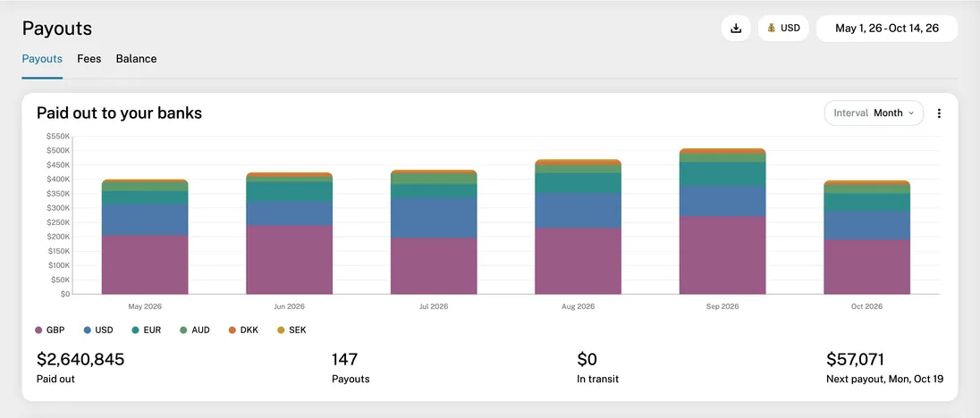This screenshot has height=418, width=980.
Task: Click the Sep 2026 axis label
Action: [x=722, y=306]
